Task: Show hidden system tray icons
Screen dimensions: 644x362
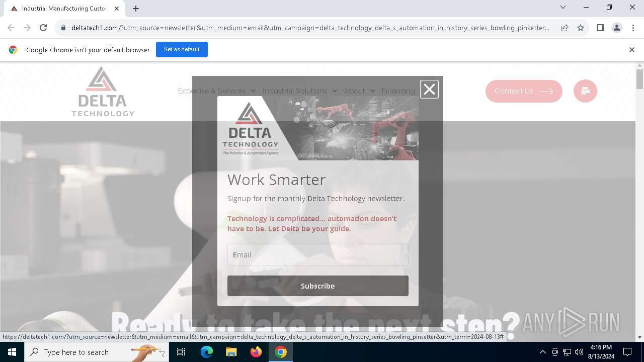Action: click(542, 352)
